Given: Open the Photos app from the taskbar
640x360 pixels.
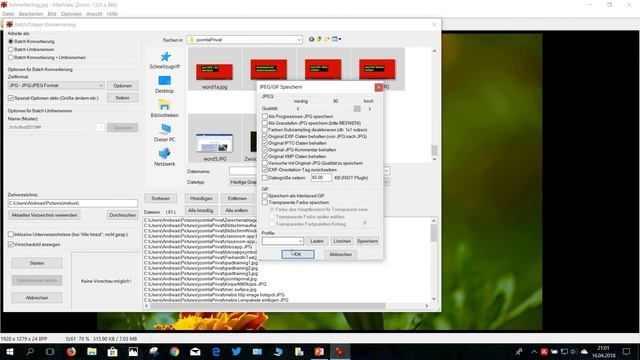Looking at the screenshot, I should pyautogui.click(x=133, y=351).
